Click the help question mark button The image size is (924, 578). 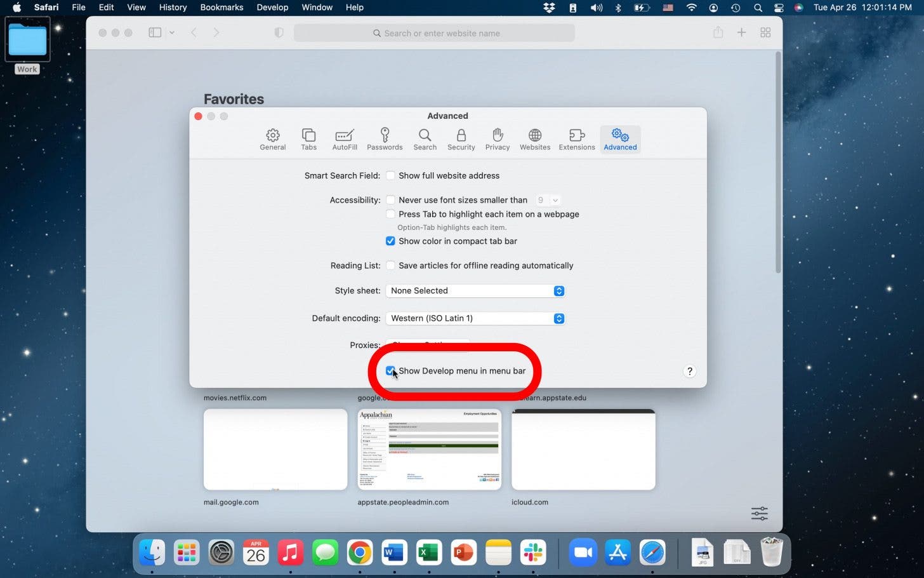coord(690,372)
